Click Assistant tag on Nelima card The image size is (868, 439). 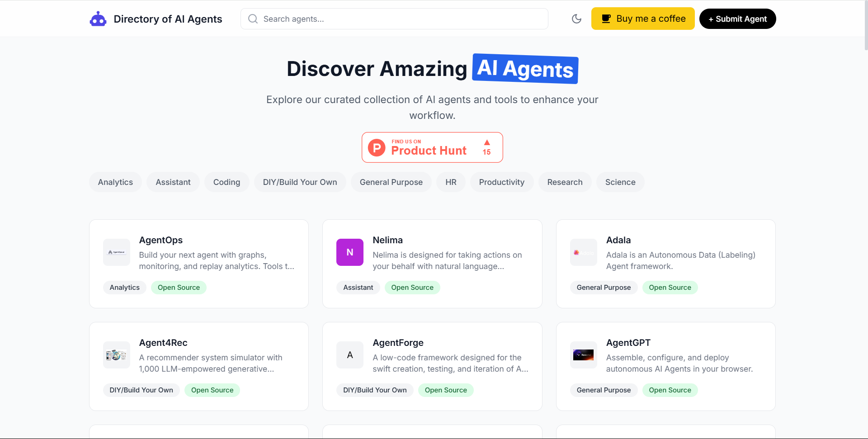pos(358,288)
